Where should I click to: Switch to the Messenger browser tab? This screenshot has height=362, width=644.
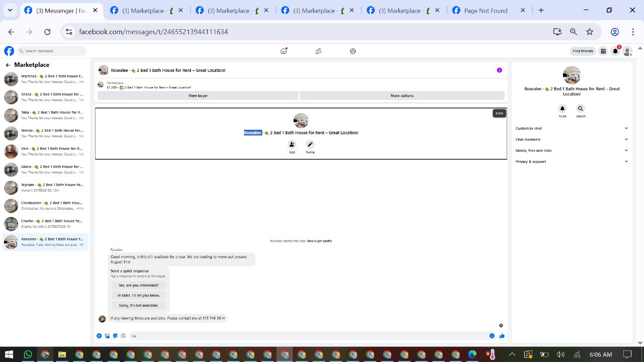61,11
